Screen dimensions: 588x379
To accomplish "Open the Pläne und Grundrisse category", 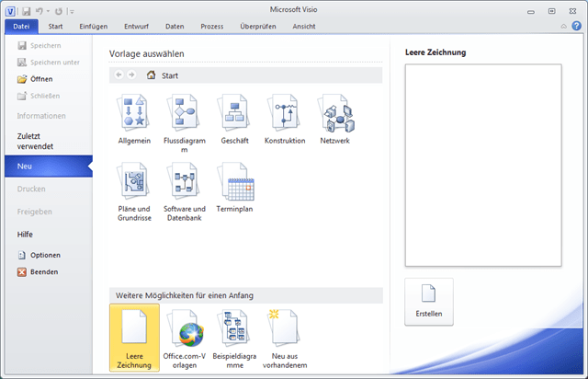I will click(x=134, y=191).
